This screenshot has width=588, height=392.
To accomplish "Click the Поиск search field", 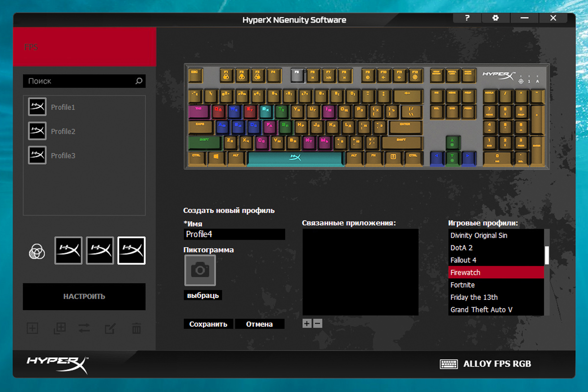I will point(84,81).
